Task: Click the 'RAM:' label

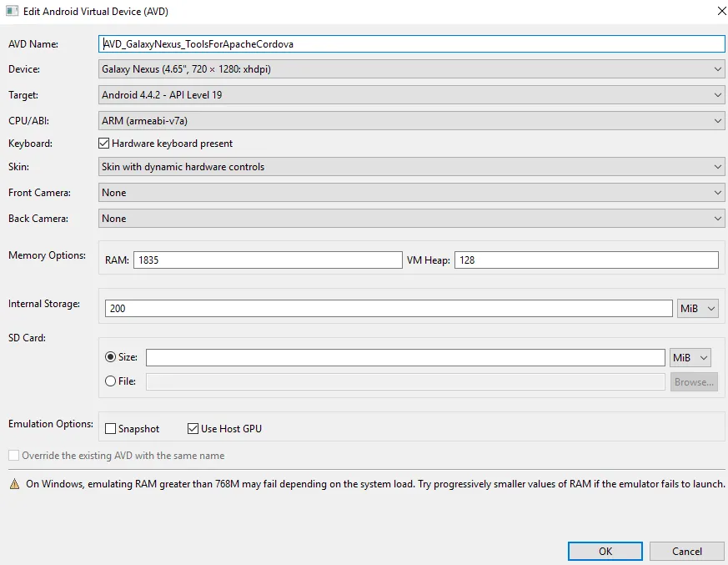Action: click(x=117, y=260)
